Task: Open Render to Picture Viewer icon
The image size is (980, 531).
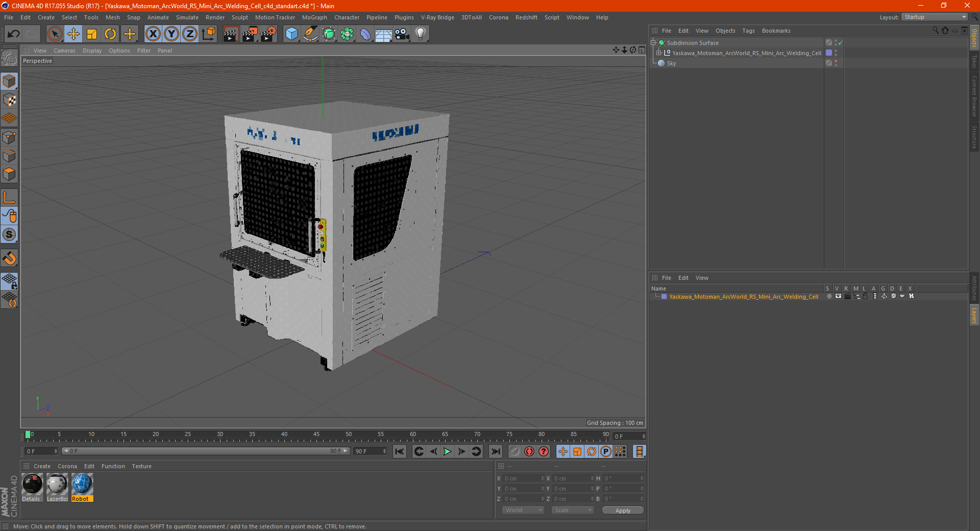Action: (x=250, y=34)
